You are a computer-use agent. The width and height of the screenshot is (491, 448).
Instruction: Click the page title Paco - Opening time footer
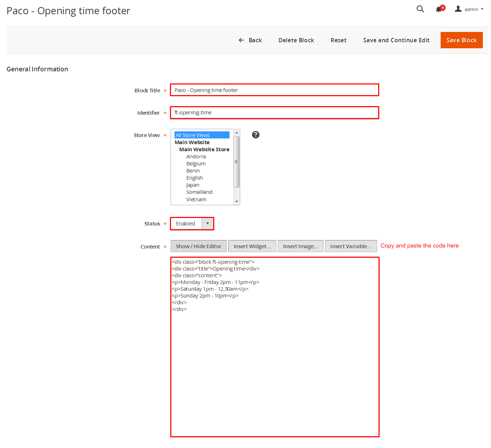pos(68,11)
